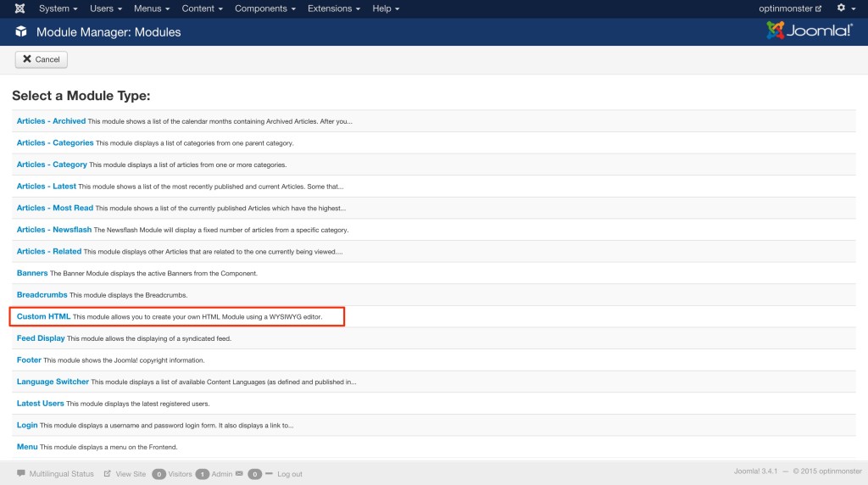This screenshot has width=868, height=485.
Task: Click '© 2015 optinmonster' footer text
Action: click(x=827, y=471)
